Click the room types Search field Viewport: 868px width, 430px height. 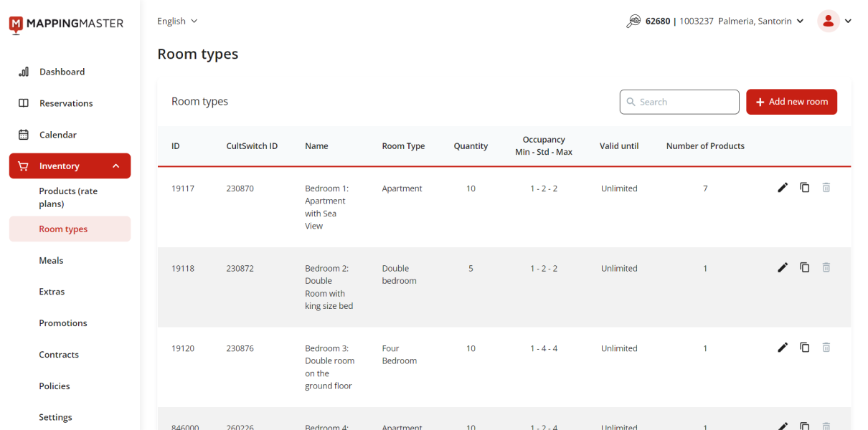tap(679, 102)
